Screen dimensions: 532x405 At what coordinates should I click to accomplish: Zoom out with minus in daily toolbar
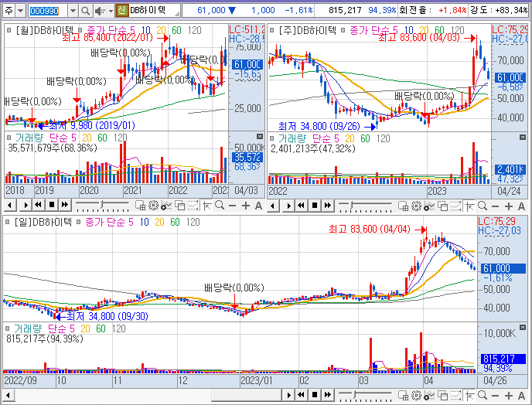click(496, 395)
